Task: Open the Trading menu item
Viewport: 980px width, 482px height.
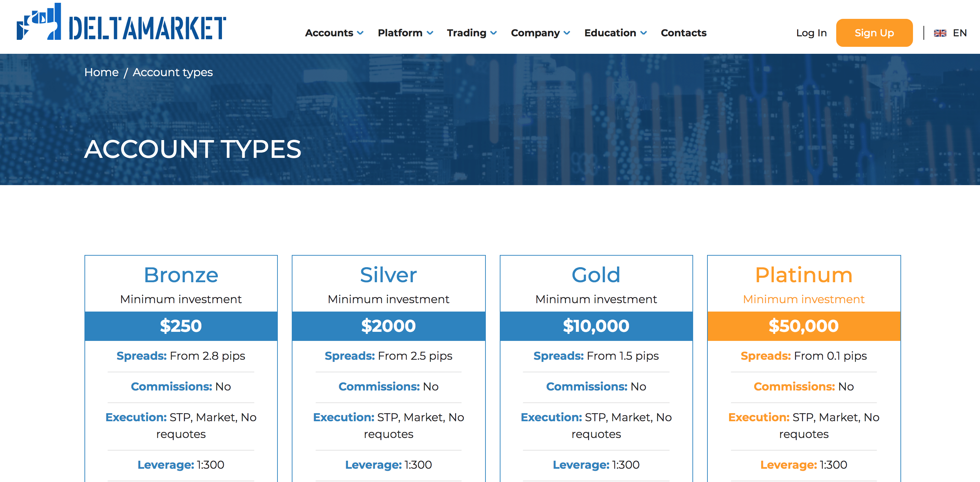Action: pos(466,33)
